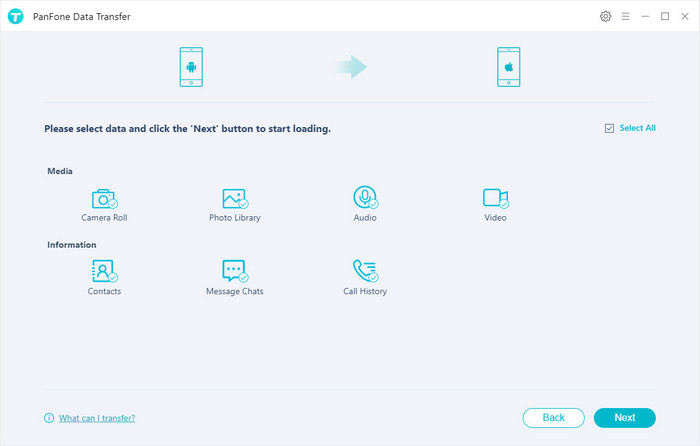Select the Camera Roll icon
The width and height of the screenshot is (700, 446).
[104, 199]
